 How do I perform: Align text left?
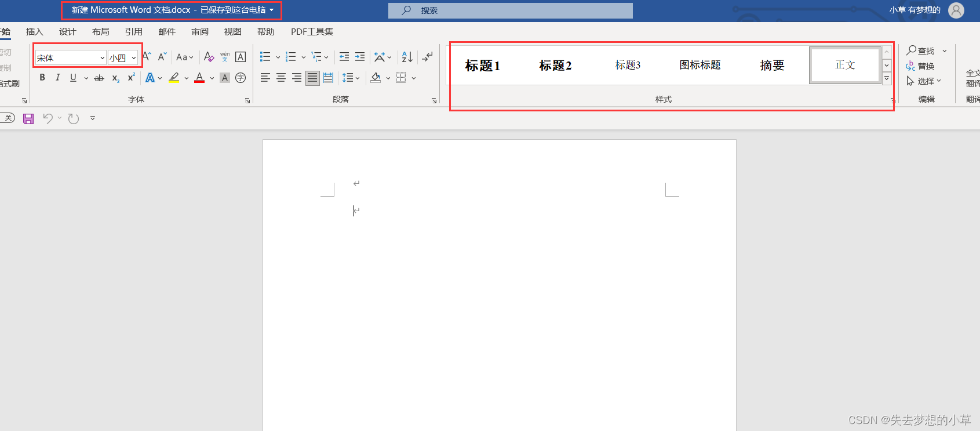click(x=265, y=78)
